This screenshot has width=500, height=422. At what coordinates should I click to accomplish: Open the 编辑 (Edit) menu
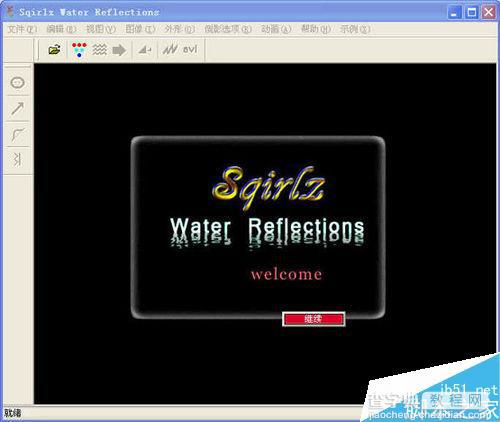pos(61,29)
